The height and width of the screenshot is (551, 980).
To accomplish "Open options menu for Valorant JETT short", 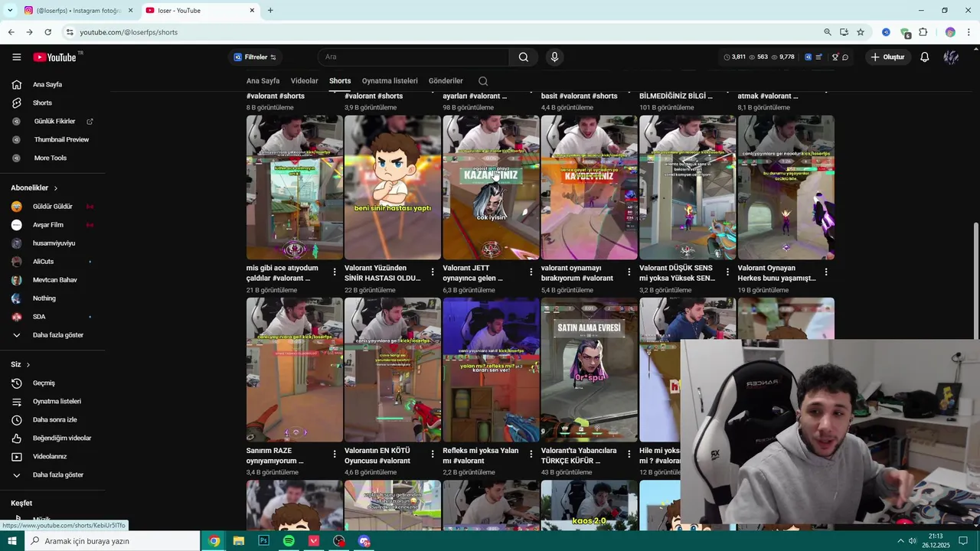I will tap(531, 272).
